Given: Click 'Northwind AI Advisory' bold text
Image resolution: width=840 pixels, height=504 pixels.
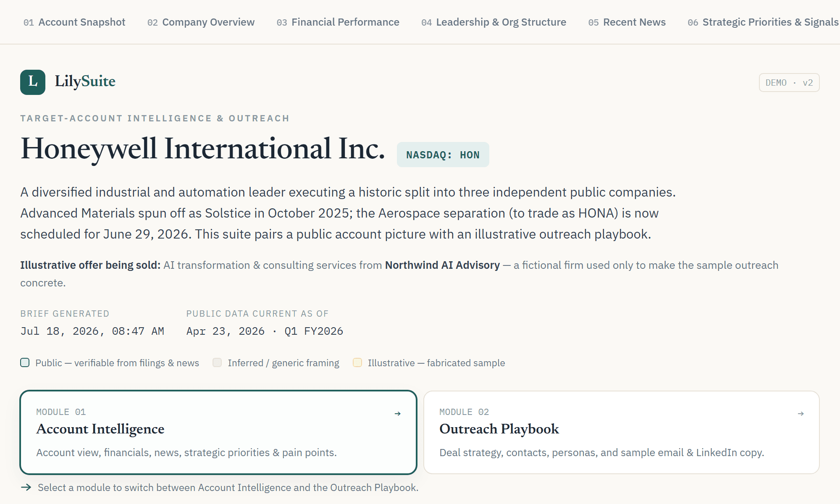Looking at the screenshot, I should click(442, 265).
